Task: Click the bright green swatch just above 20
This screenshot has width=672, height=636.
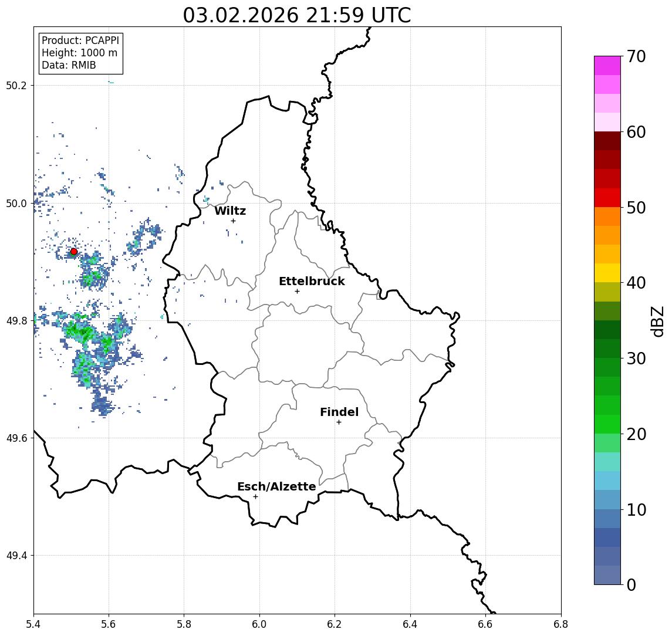Action: tap(607, 424)
